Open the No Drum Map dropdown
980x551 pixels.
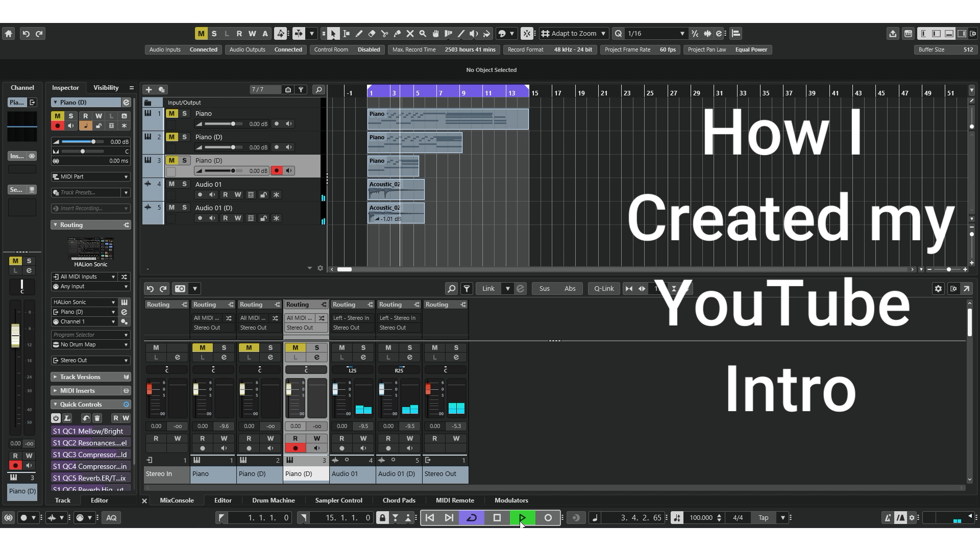point(91,344)
